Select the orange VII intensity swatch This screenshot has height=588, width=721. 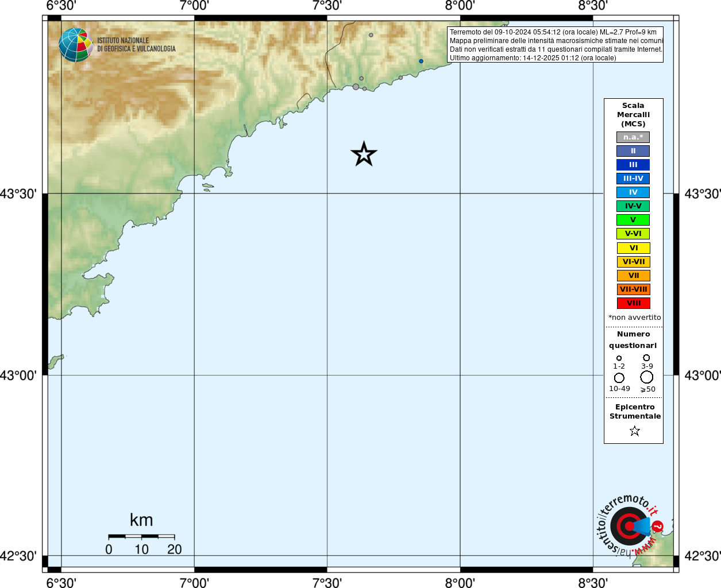click(x=634, y=276)
